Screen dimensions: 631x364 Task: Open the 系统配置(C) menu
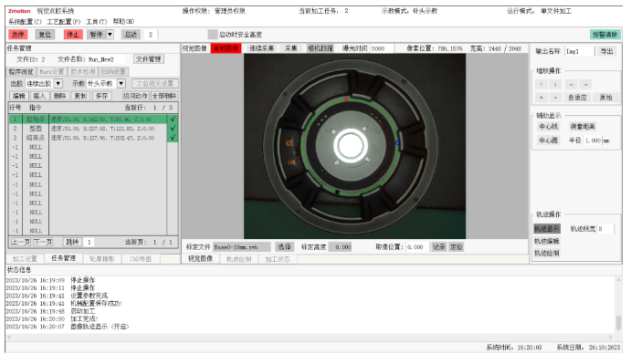click(25, 21)
